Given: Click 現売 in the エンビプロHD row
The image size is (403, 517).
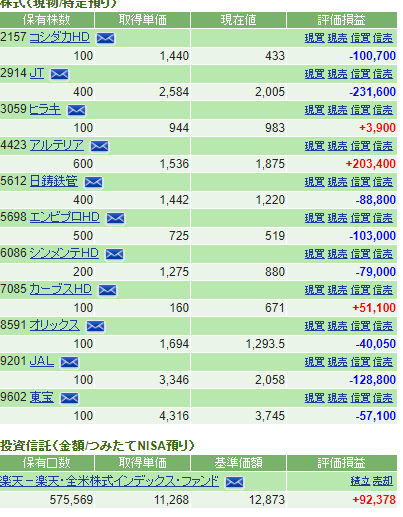Looking at the screenshot, I should [x=337, y=218].
